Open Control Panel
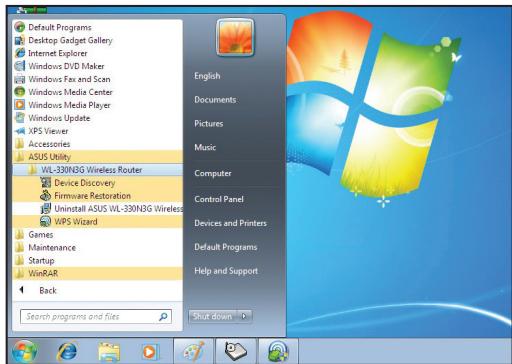The width and height of the screenshot is (512, 364). coord(219,199)
